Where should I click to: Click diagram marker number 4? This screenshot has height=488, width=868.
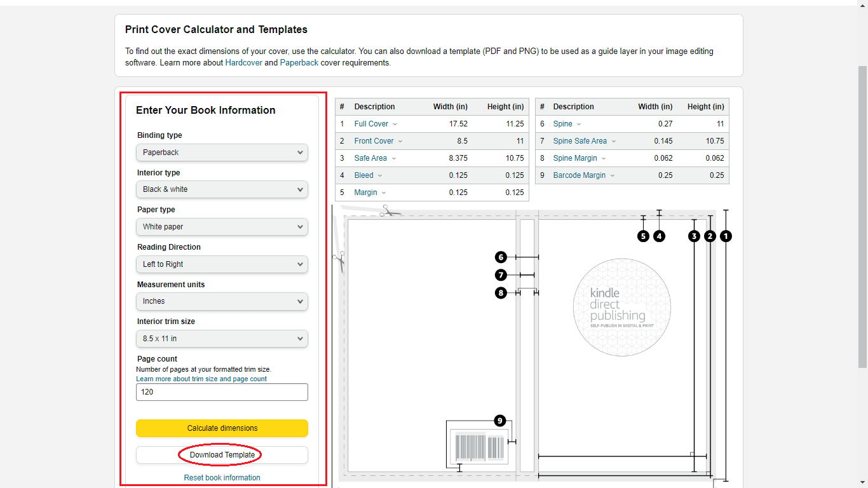click(x=660, y=236)
